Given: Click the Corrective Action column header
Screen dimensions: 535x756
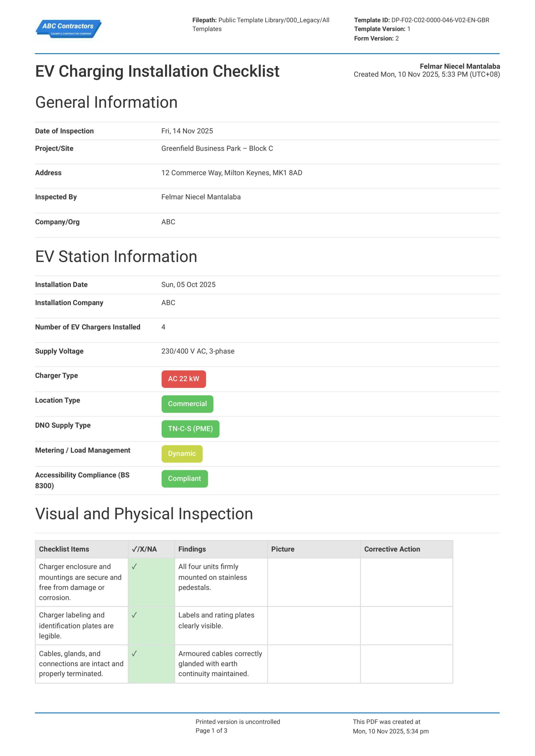Looking at the screenshot, I should [x=392, y=549].
